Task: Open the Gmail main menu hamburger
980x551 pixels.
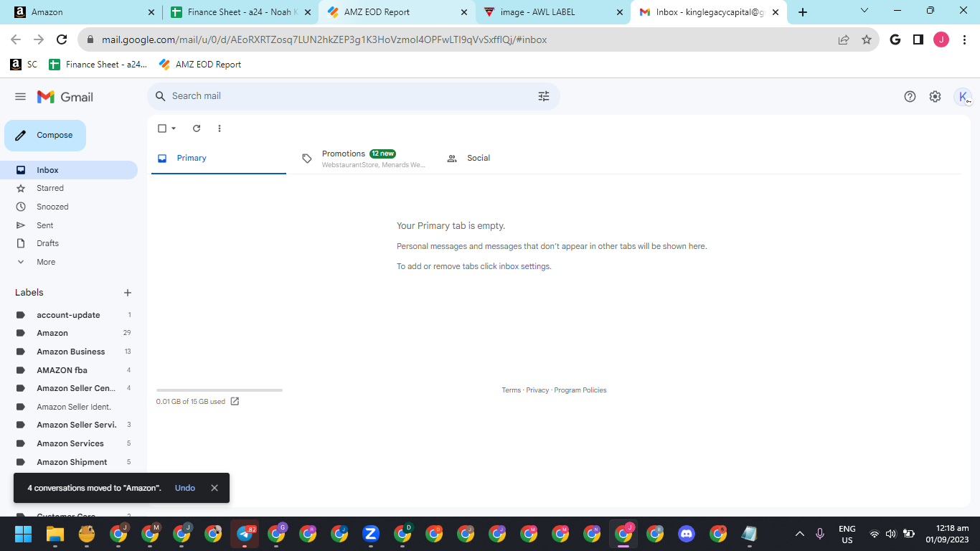Action: coord(20,97)
